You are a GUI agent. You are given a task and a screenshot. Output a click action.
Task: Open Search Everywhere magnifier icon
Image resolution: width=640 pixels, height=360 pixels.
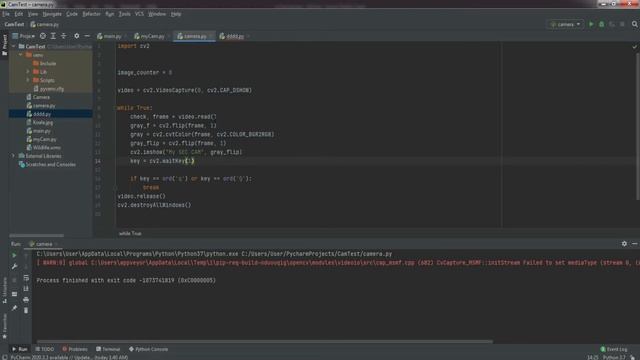point(635,24)
